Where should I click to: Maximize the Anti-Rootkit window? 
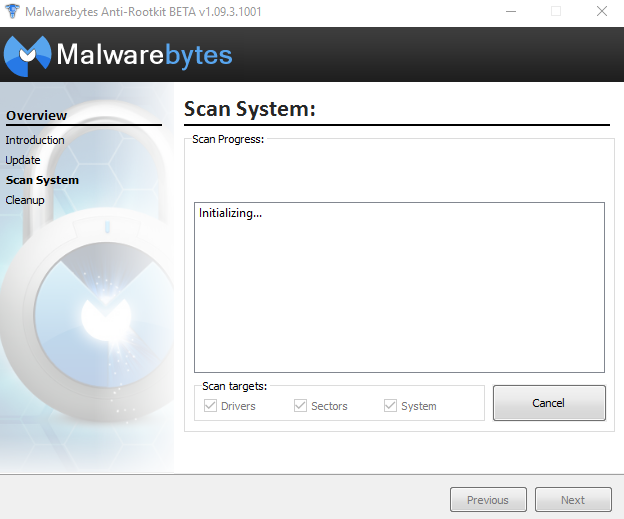click(556, 11)
